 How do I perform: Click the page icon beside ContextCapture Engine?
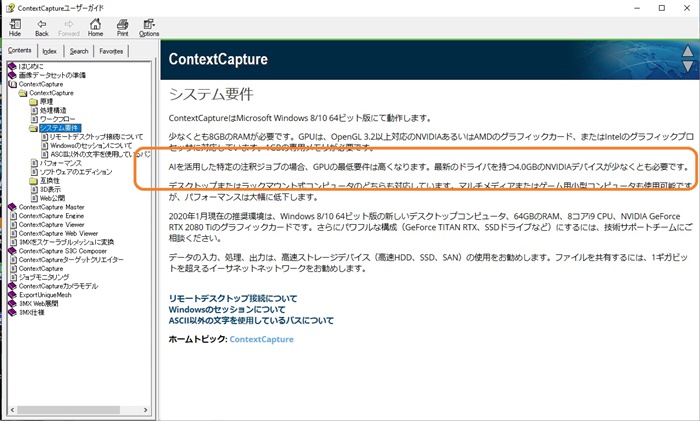(13, 216)
